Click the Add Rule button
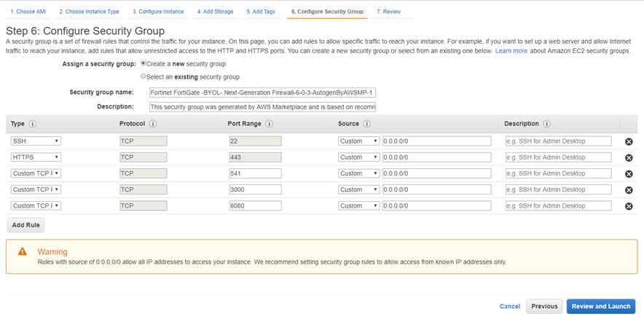644x322 pixels. click(25, 225)
